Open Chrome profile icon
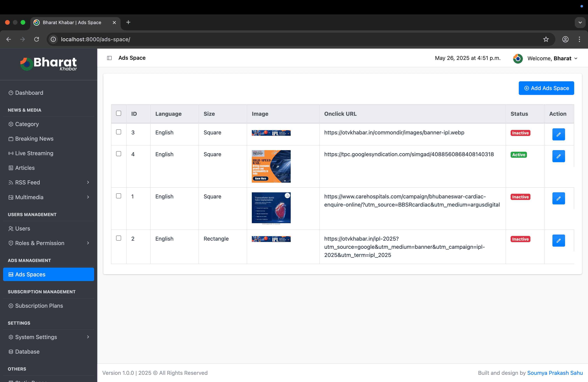Screen dimensions: 588x382 click(x=565, y=39)
